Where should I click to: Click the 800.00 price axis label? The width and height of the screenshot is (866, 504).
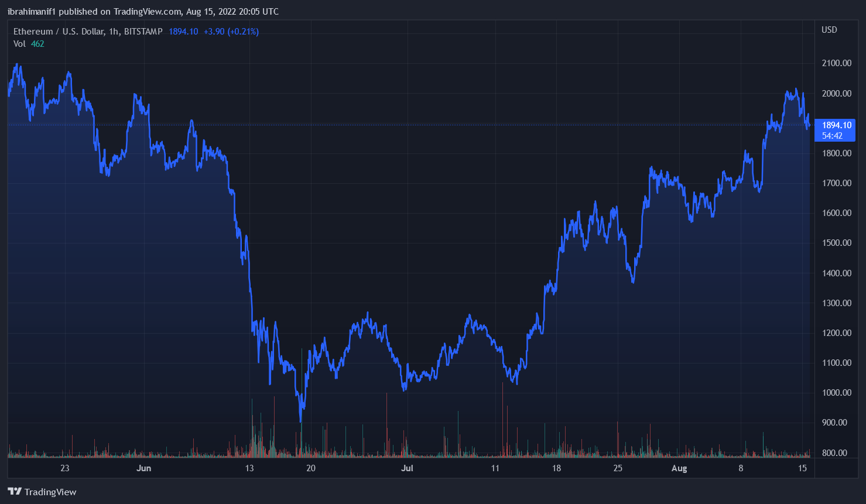[837, 453]
